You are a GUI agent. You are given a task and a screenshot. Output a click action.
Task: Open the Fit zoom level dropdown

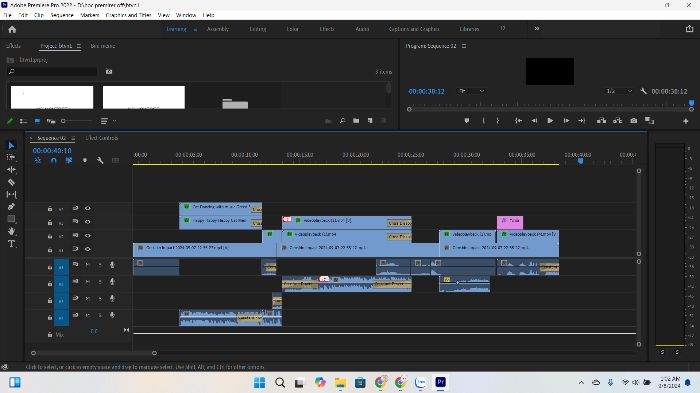pyautogui.click(x=471, y=91)
